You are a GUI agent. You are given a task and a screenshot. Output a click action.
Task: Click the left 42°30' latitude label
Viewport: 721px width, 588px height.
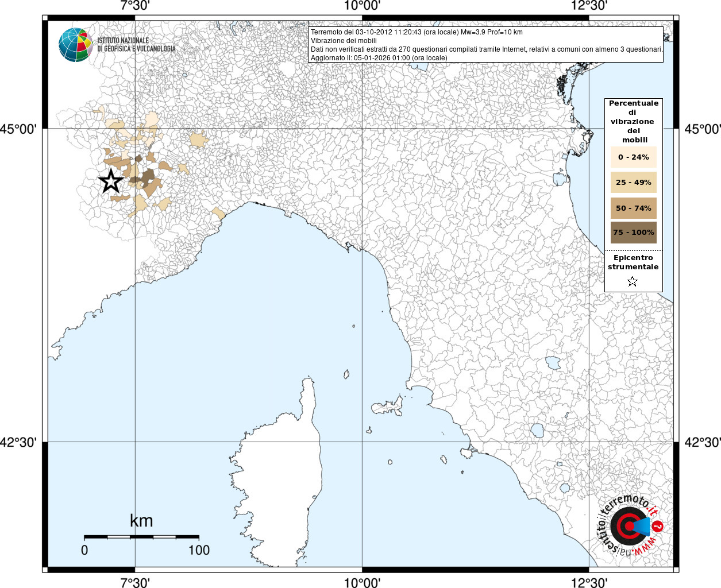point(18,442)
